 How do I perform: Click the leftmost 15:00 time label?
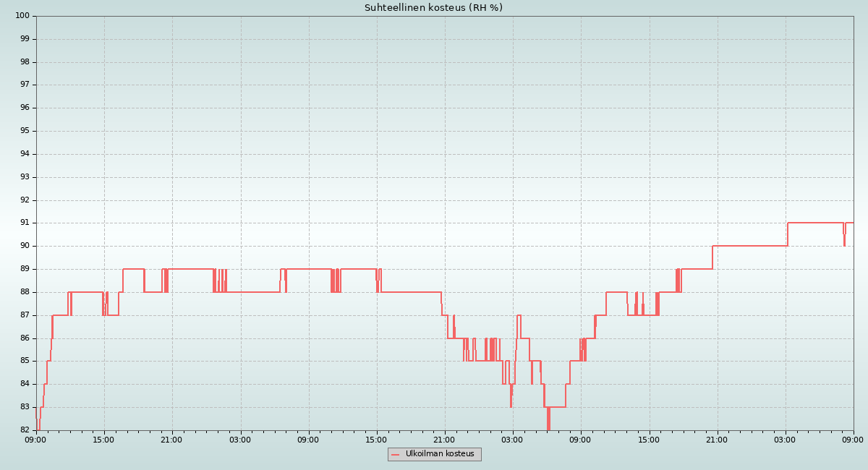(x=103, y=440)
